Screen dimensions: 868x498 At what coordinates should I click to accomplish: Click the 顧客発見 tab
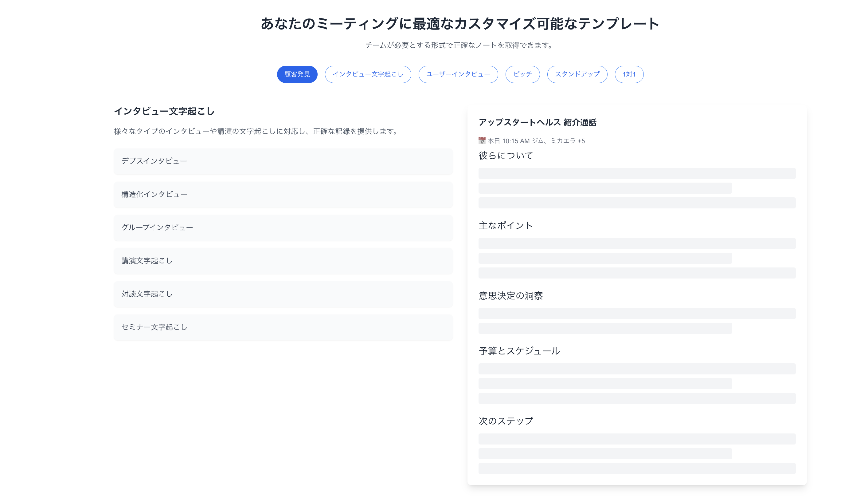pyautogui.click(x=297, y=74)
